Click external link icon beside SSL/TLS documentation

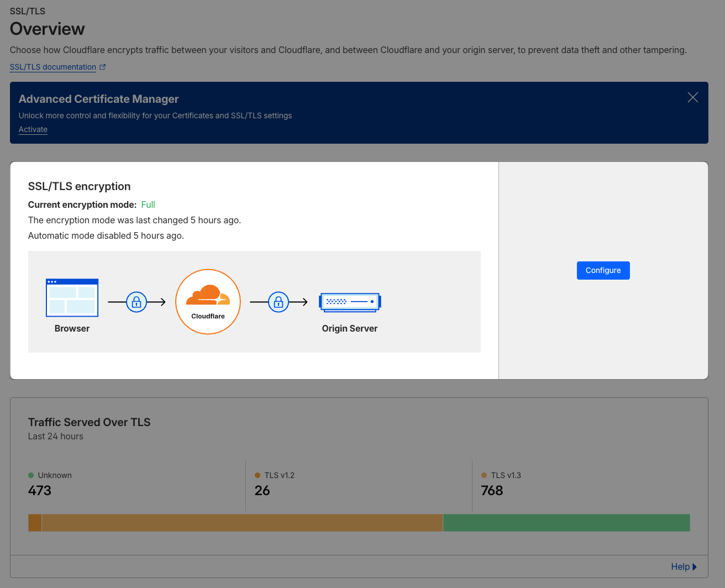(103, 67)
